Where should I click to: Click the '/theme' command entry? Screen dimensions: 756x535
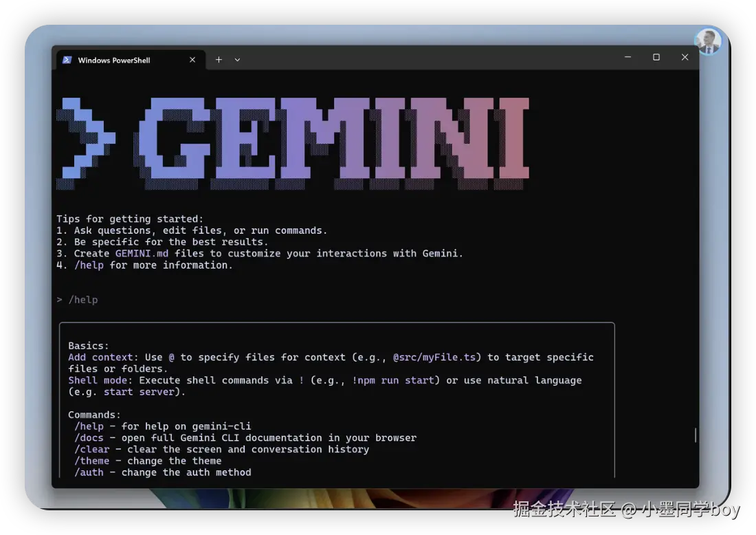(x=91, y=461)
